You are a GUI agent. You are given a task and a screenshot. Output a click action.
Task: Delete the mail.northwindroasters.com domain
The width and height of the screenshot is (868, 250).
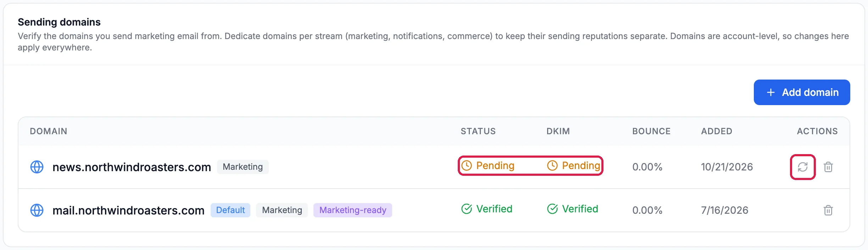click(828, 210)
